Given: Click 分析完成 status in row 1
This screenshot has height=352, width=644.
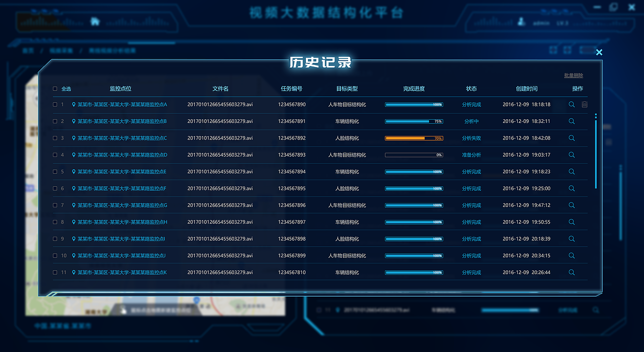Looking at the screenshot, I should 471,105.
